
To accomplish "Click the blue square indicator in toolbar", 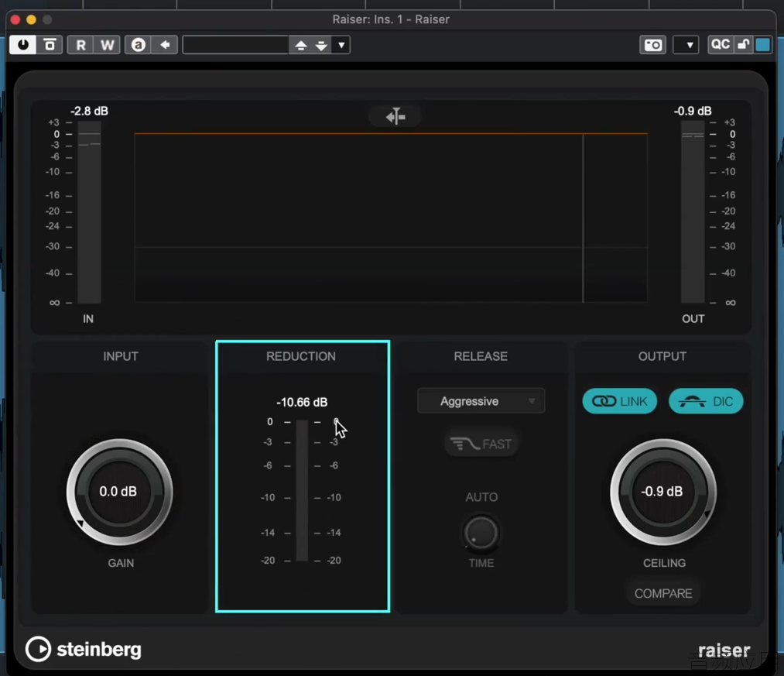I will click(763, 45).
